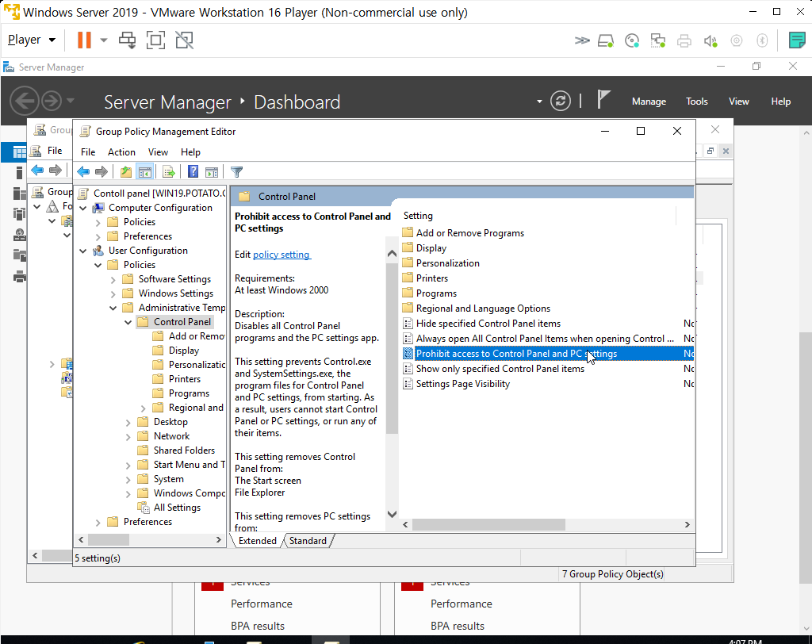Open power options dropdown next to pause
The image size is (812, 644).
coord(104,40)
